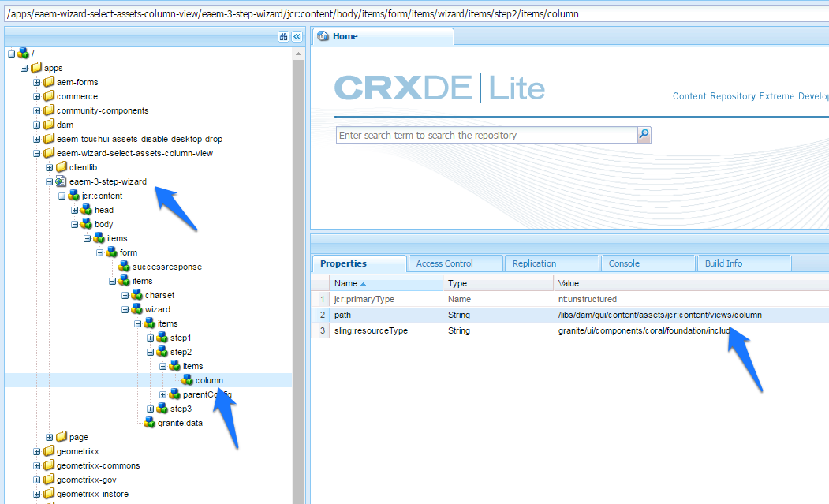Switch to the Properties tab
The height and width of the screenshot is (504, 829).
360,263
